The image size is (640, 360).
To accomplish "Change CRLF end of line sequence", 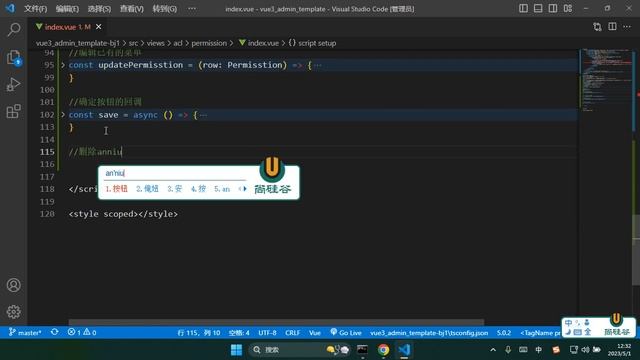I will (293, 333).
